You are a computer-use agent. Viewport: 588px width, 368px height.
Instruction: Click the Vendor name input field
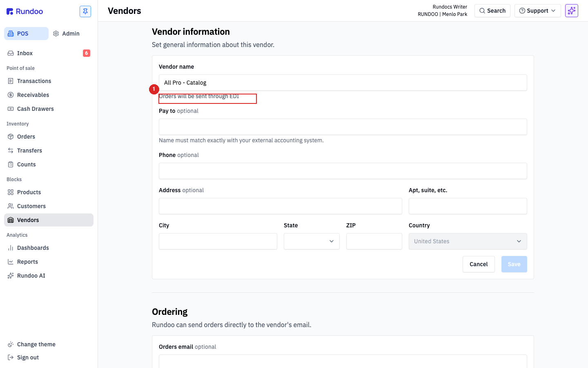click(x=343, y=83)
